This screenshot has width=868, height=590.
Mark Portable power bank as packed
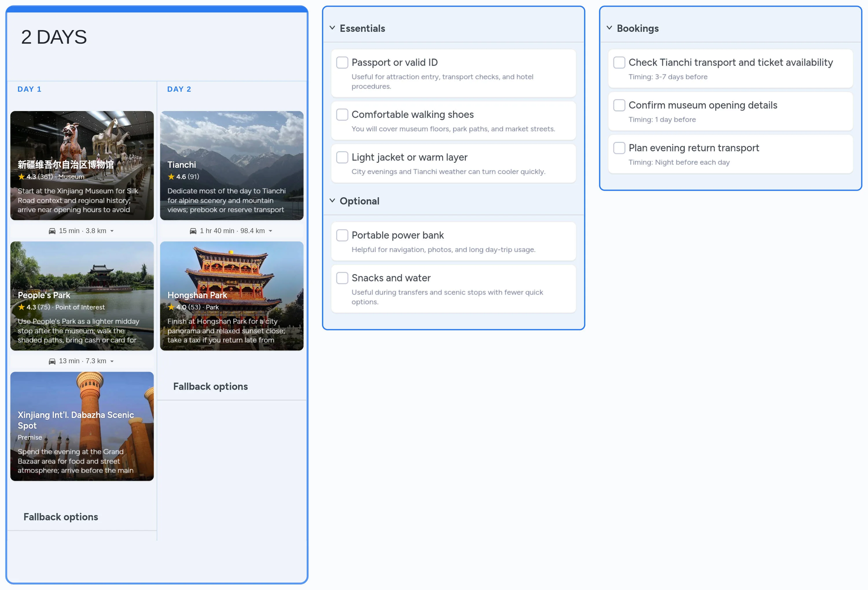[x=342, y=235]
